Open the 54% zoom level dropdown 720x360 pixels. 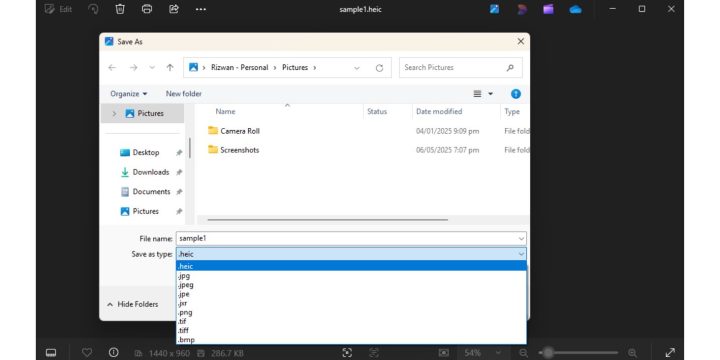482,353
